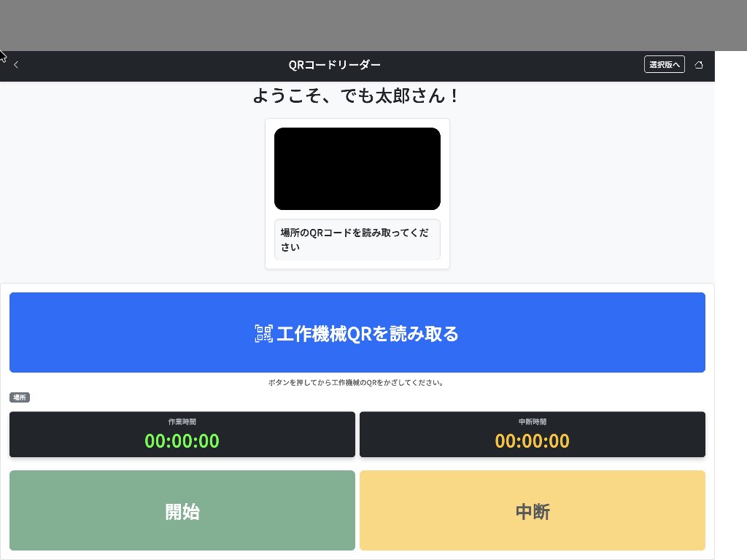Tap the black camera preview area
The width and height of the screenshot is (747, 560).
click(x=357, y=168)
